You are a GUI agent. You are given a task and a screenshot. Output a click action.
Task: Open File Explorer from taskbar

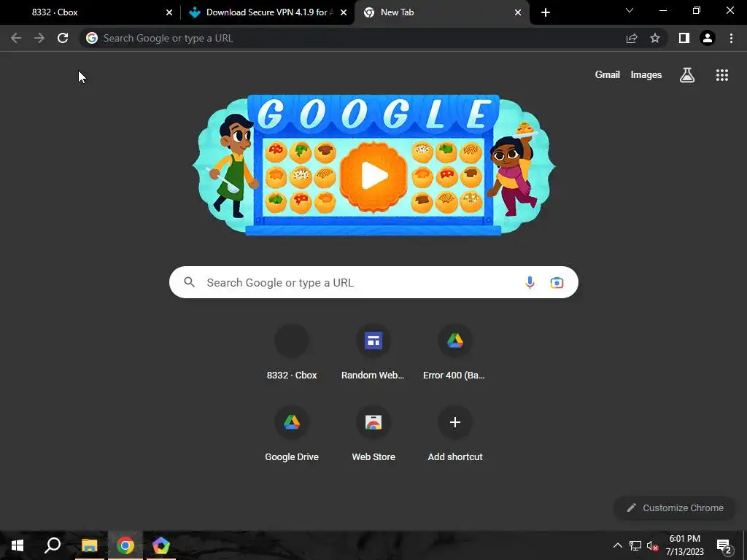(89, 545)
